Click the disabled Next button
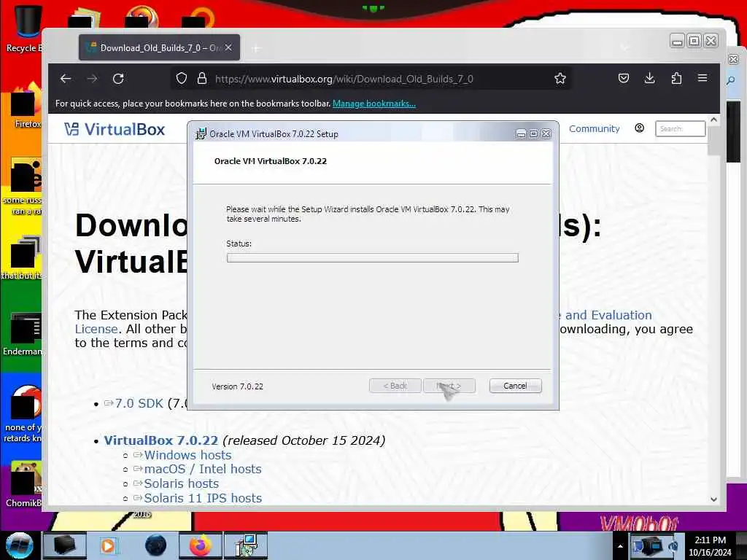This screenshot has width=747, height=560. click(449, 386)
